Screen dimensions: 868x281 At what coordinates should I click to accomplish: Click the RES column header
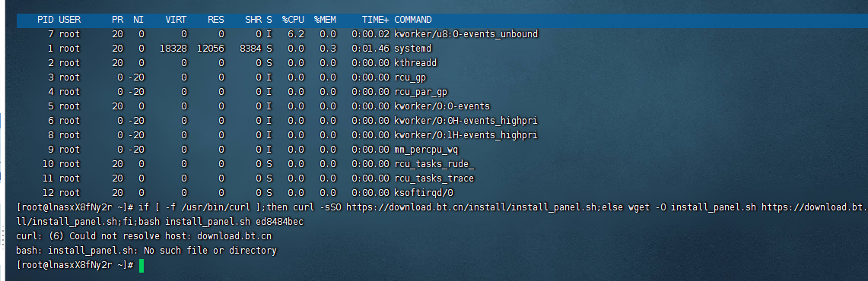(215, 20)
